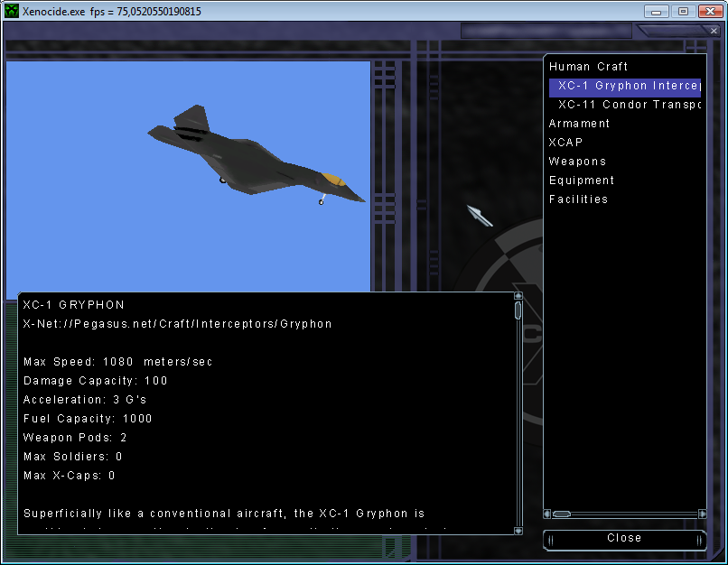Image resolution: width=728 pixels, height=565 pixels.
Task: Click category list scroll right arrow
Action: click(x=703, y=514)
